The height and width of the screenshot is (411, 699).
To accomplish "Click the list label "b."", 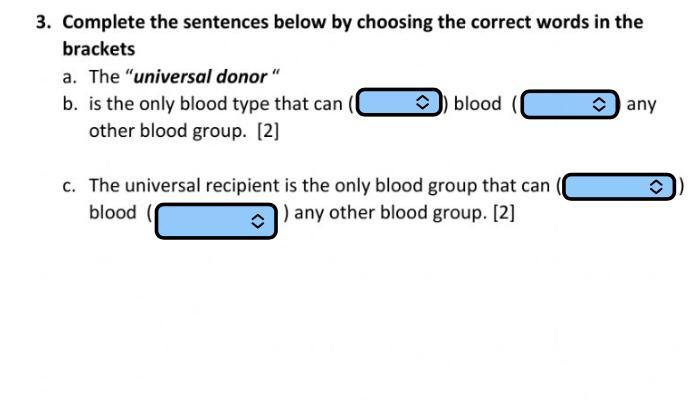I will tap(70, 104).
